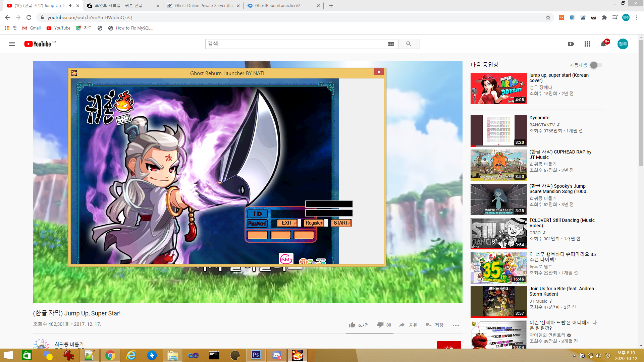644x362 pixels.
Task: Go back in browser history
Action: (7, 17)
